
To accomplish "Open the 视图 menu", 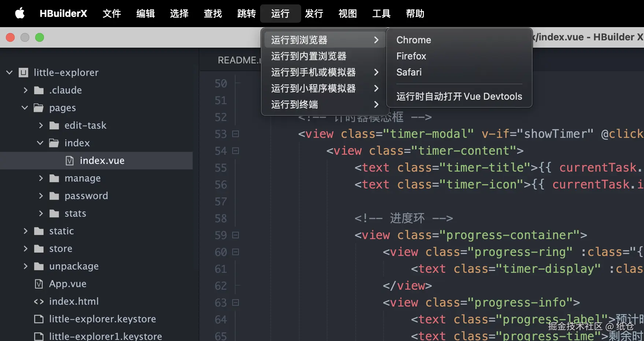I will point(348,14).
